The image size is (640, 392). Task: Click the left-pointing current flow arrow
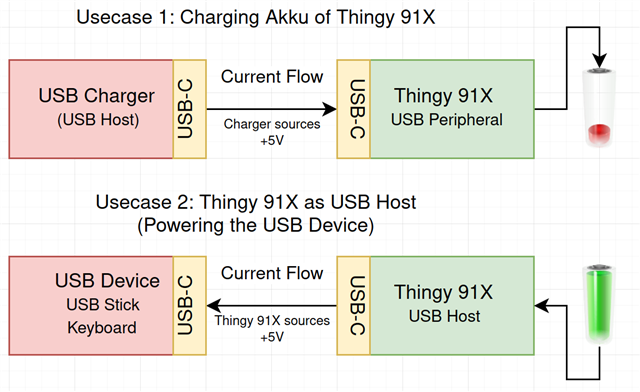272,305
